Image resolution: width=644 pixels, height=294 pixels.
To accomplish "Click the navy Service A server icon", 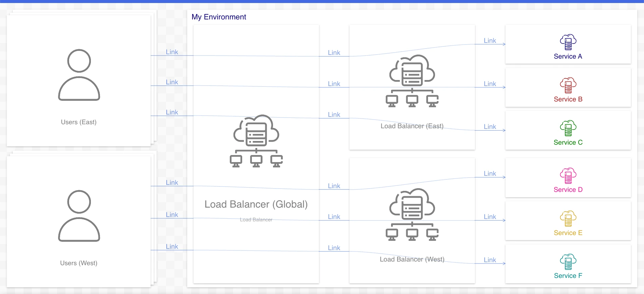I will click(x=568, y=42).
